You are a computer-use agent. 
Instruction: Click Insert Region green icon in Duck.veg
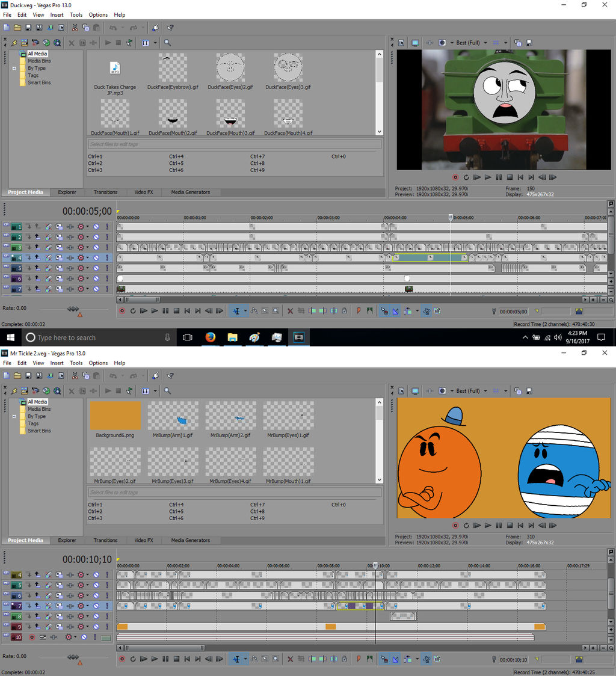(370, 311)
